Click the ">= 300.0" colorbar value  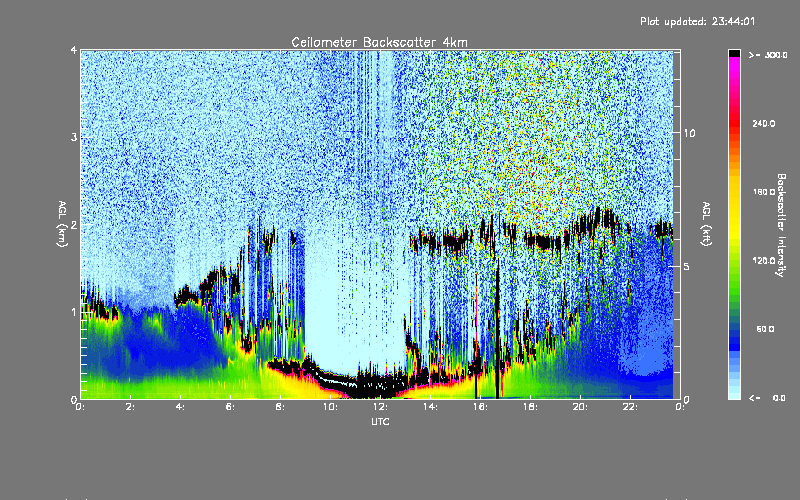click(768, 55)
